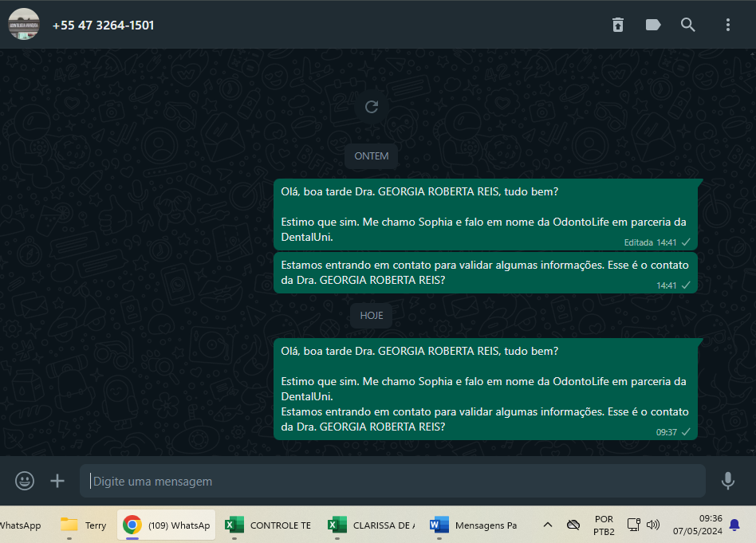The height and width of the screenshot is (543, 756).
Task: Open volume control speaker icon
Action: pos(653,525)
